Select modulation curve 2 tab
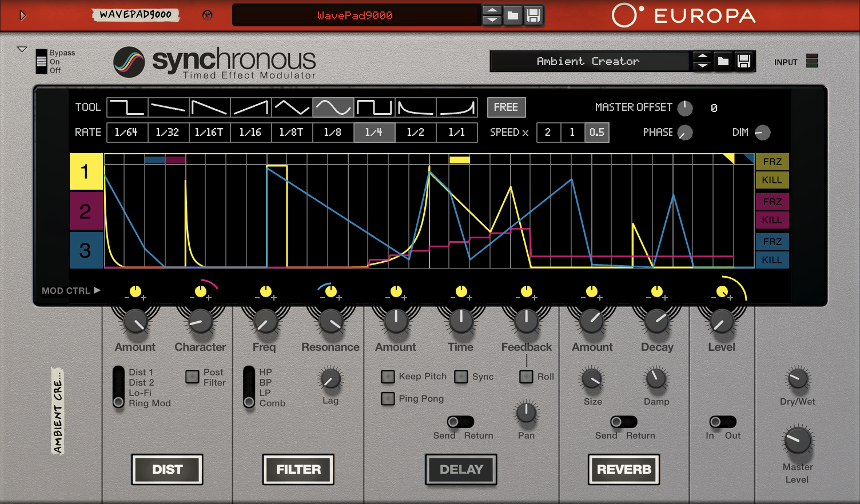The image size is (860, 504). coord(86,211)
